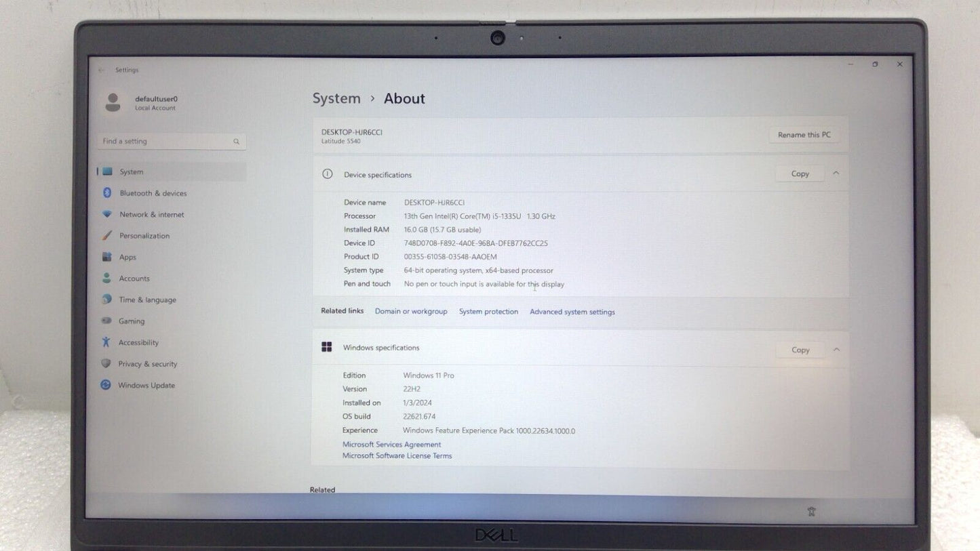Open Advanced system settings link
The height and width of the screenshot is (551, 980).
[572, 312]
